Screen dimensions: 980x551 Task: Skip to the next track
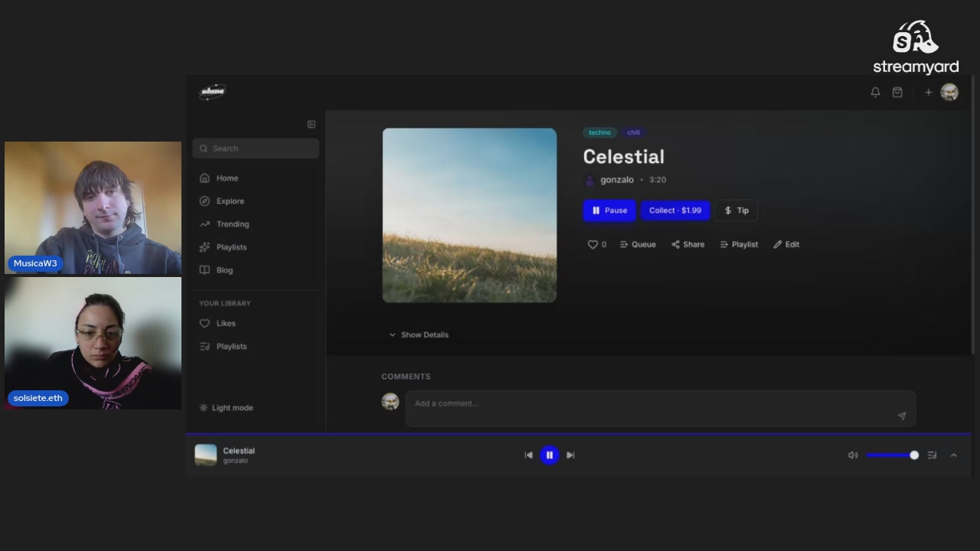pos(570,455)
